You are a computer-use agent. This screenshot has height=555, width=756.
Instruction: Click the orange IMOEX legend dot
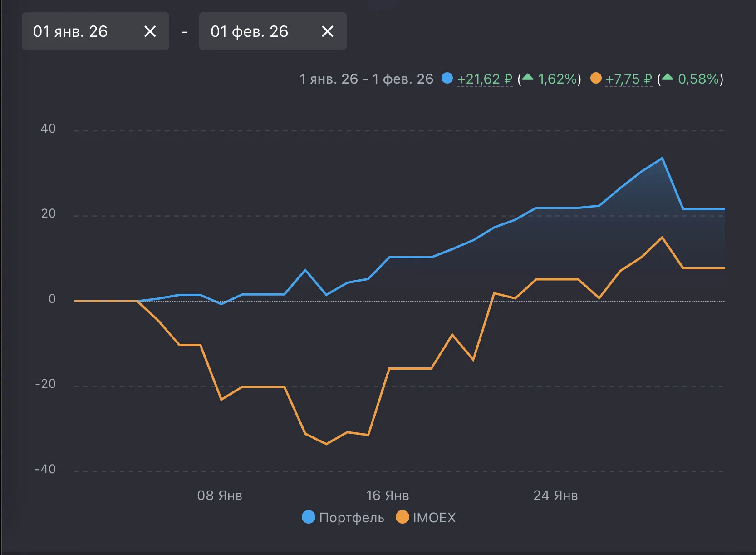[403, 517]
